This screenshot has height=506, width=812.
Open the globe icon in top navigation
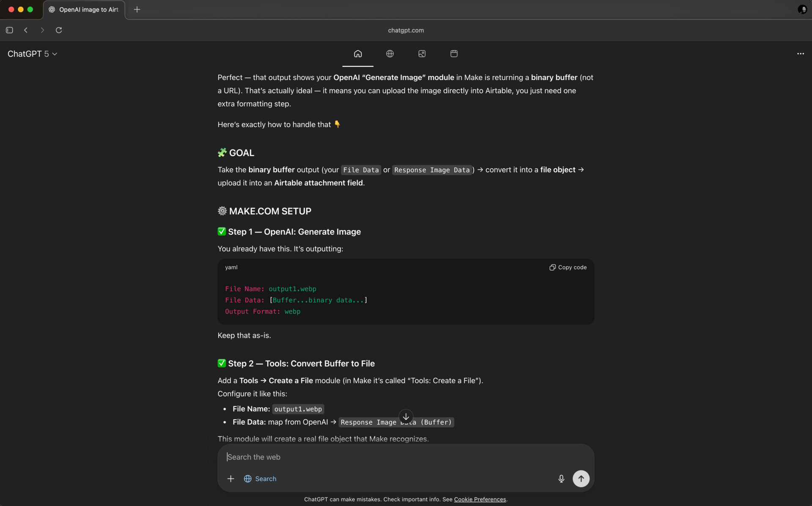pyautogui.click(x=390, y=54)
